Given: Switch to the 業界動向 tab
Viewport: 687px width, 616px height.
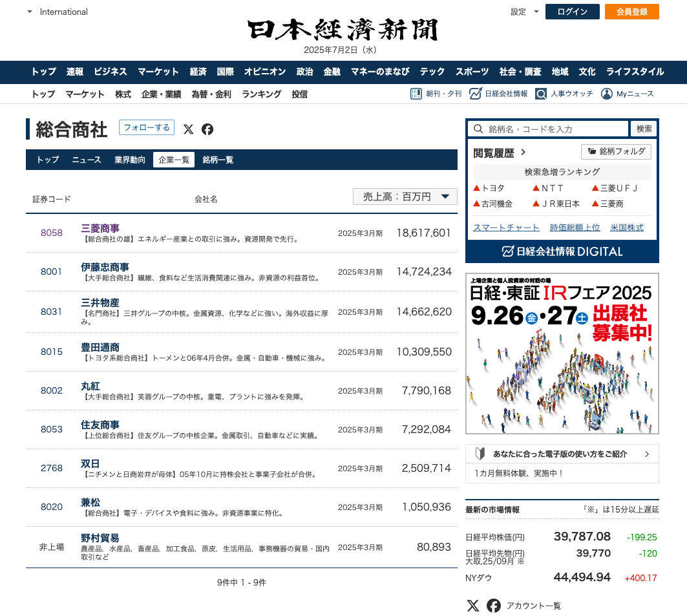Looking at the screenshot, I should click(130, 160).
